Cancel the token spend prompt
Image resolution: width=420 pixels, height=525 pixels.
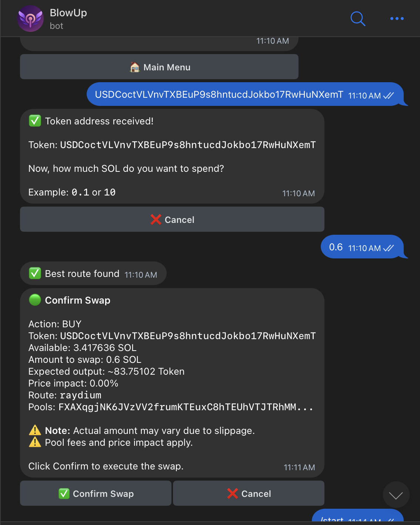pyautogui.click(x=172, y=219)
